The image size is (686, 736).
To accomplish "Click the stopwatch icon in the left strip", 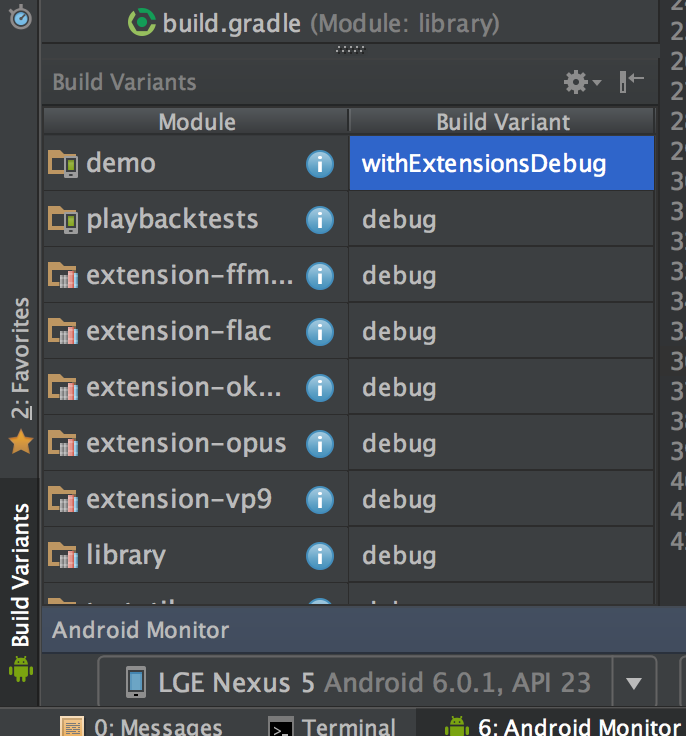I will 20,17.
